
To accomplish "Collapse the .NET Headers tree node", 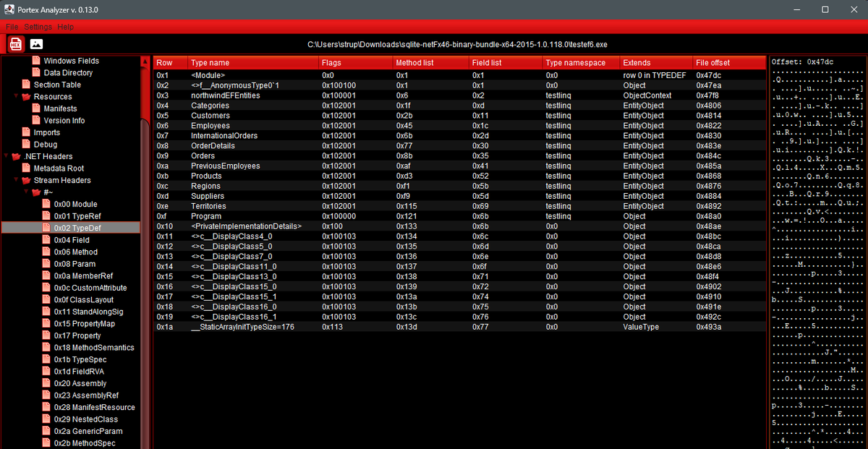I will (7, 156).
